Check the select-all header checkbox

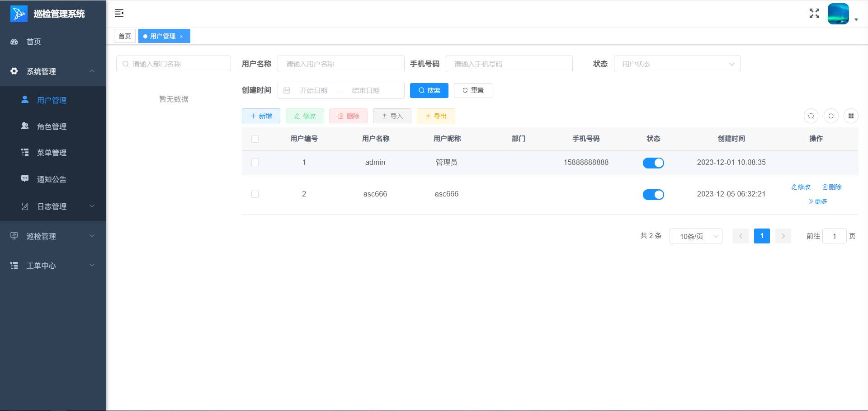pyautogui.click(x=255, y=139)
